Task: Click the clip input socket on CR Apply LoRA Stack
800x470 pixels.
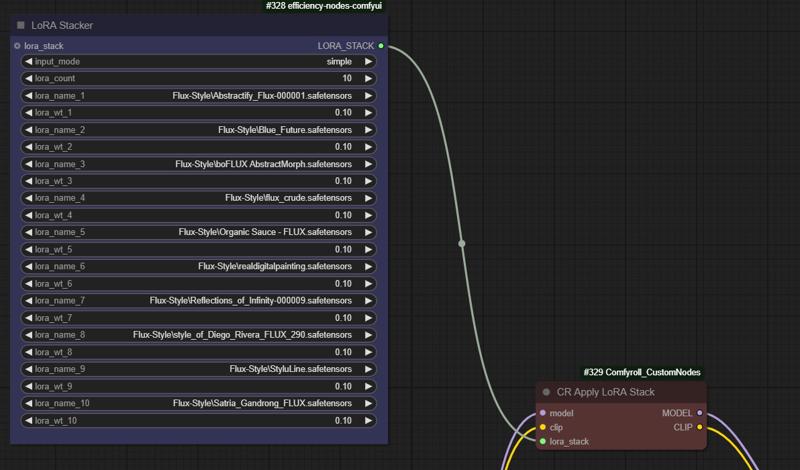Action: (x=543, y=427)
